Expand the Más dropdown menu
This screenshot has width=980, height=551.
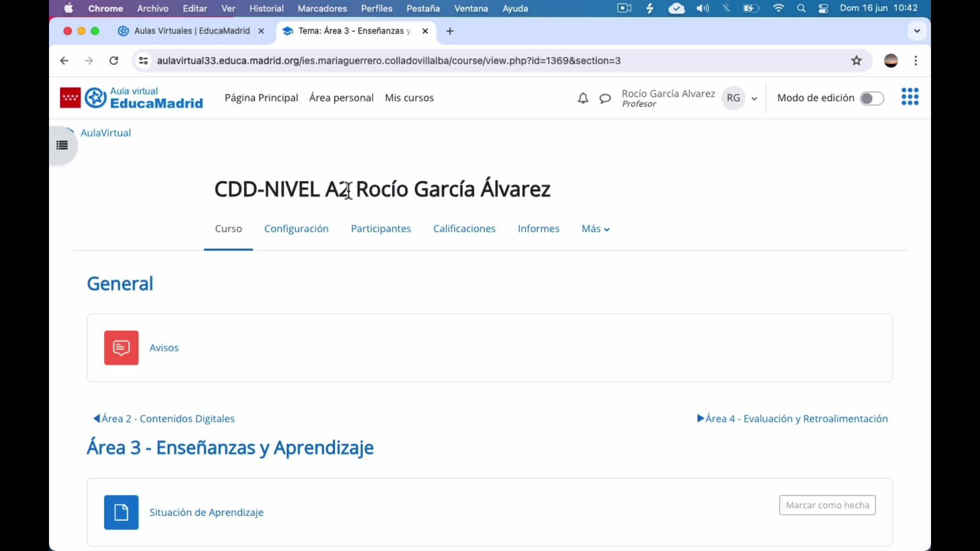click(x=595, y=229)
